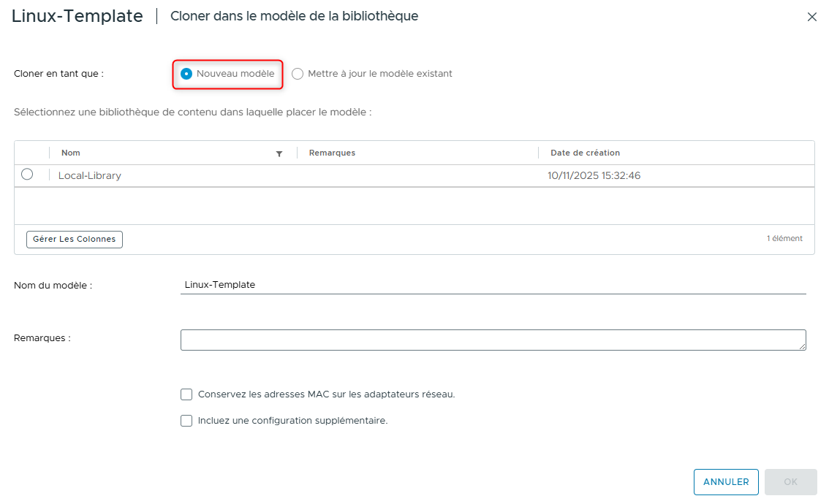Check Incluez une configuration supplémentaire

186,420
